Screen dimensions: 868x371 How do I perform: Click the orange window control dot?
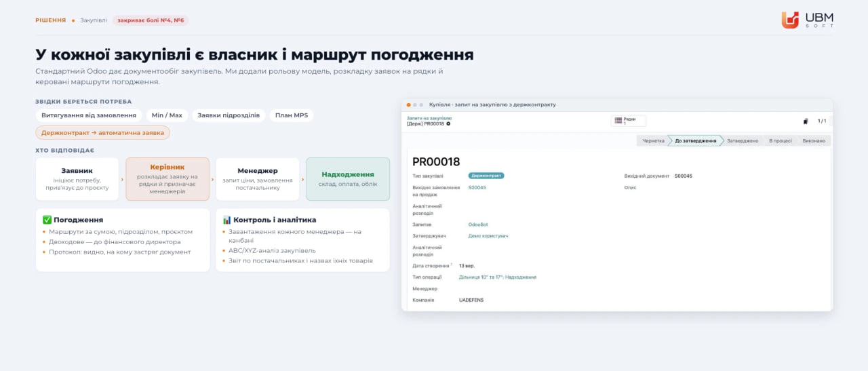click(409, 104)
